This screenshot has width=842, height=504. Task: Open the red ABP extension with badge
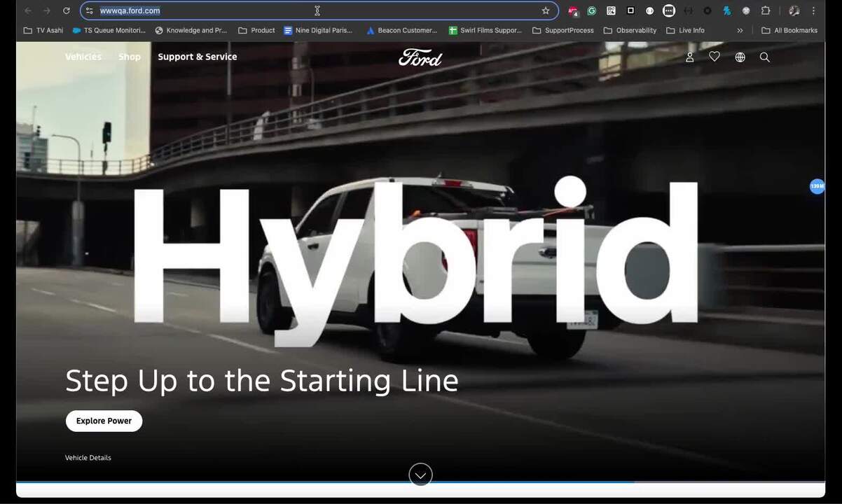coord(573,10)
